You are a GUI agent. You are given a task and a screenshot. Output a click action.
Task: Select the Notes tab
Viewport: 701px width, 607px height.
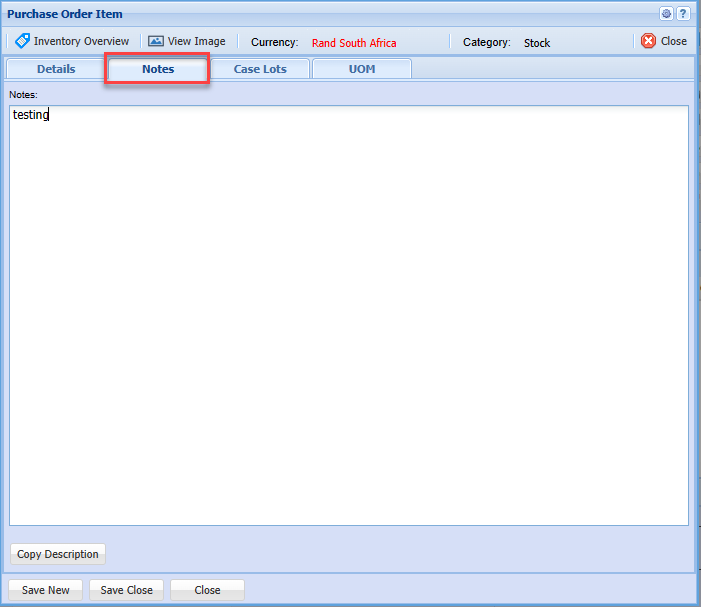click(x=158, y=69)
